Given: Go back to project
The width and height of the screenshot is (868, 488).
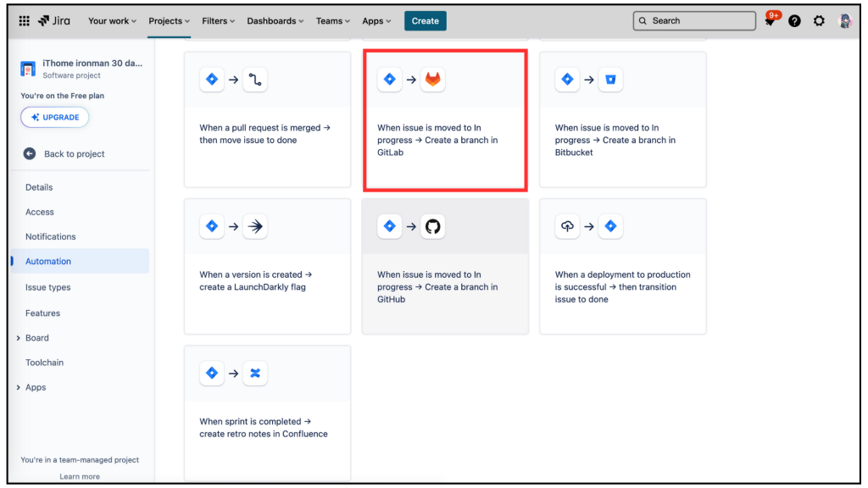Looking at the screenshot, I should 75,154.
